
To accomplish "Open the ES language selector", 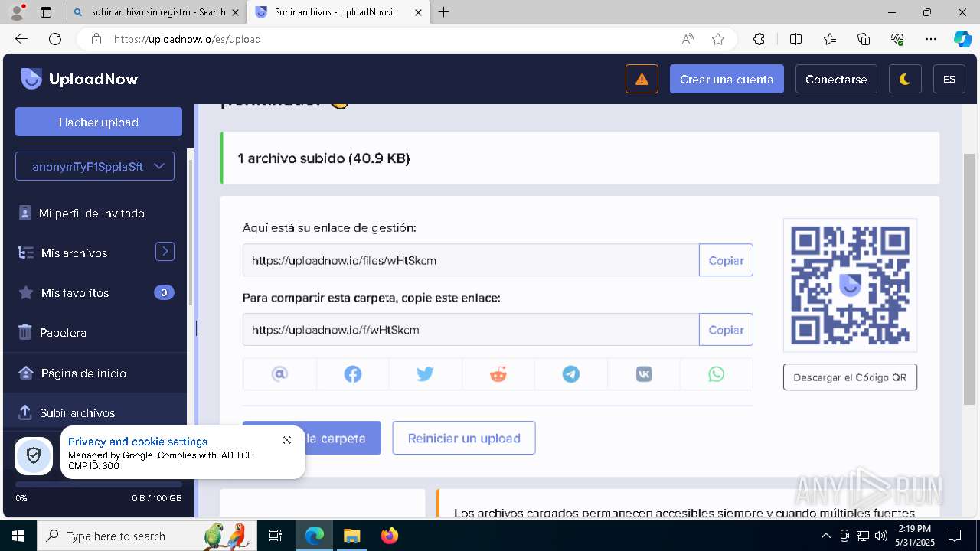I will tap(949, 79).
